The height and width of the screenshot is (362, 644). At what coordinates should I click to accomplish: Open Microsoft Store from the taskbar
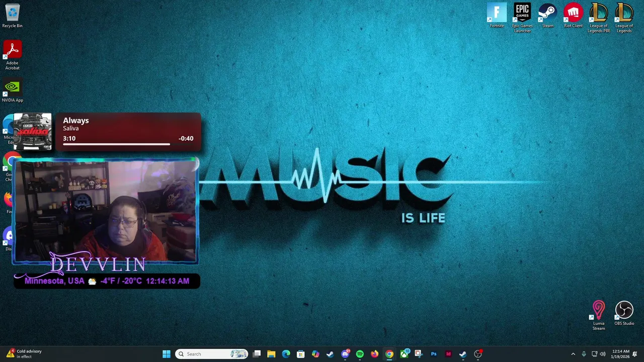tap(300, 354)
